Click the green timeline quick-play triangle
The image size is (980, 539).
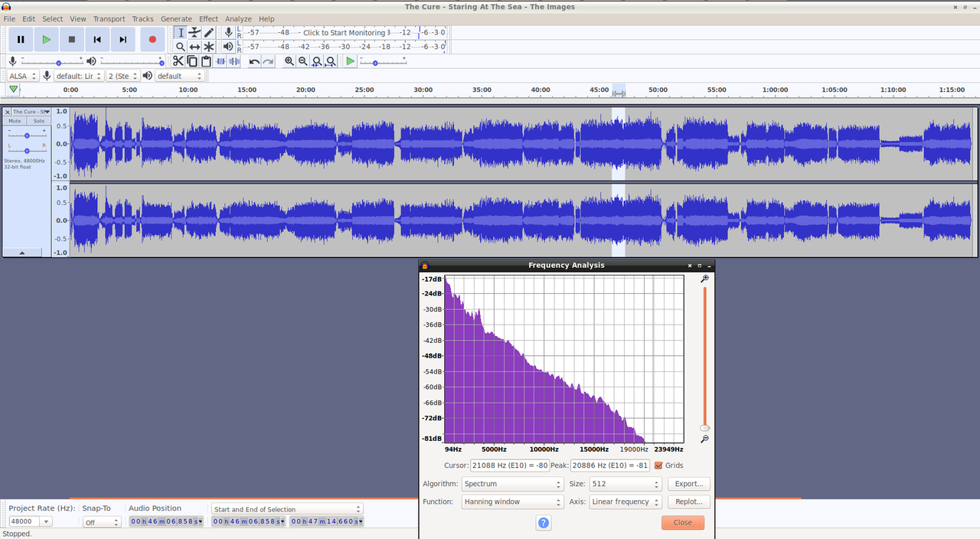pos(13,90)
